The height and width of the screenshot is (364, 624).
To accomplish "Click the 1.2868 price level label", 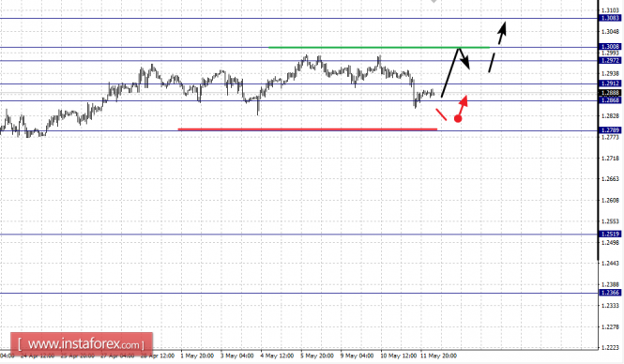I will 611,100.
